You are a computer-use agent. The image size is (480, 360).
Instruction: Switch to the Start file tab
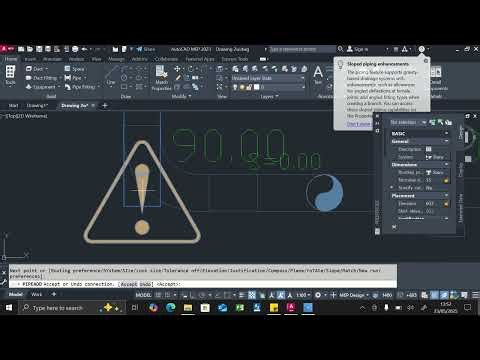click(13, 106)
